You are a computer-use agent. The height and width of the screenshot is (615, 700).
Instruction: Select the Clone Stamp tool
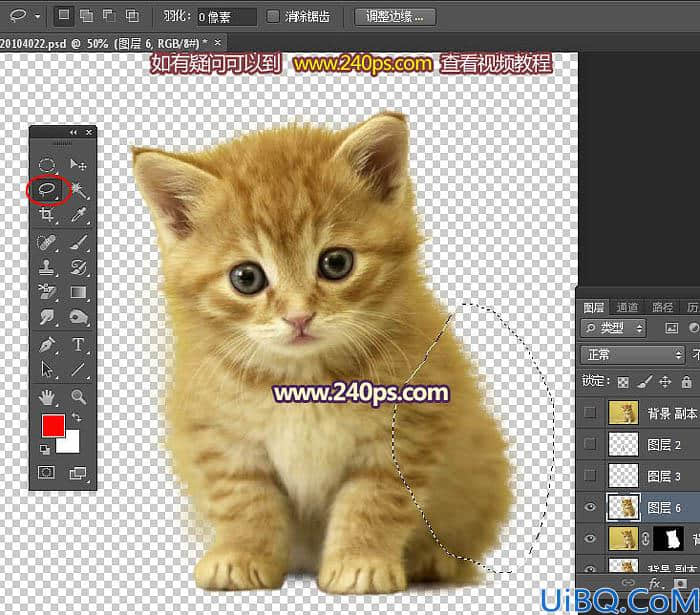coord(46,267)
